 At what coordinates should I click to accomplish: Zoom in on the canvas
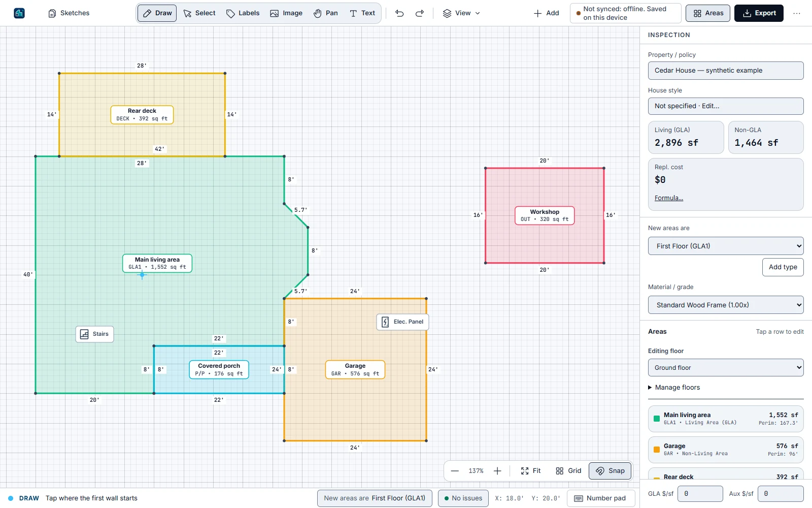(497, 471)
